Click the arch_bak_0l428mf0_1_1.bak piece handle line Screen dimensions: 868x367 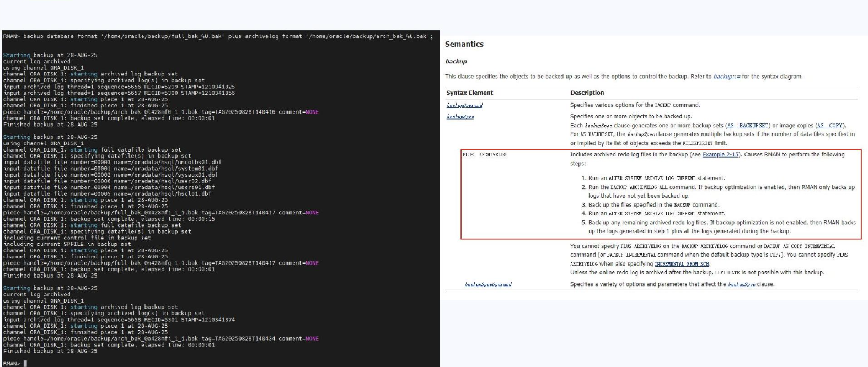click(x=160, y=112)
